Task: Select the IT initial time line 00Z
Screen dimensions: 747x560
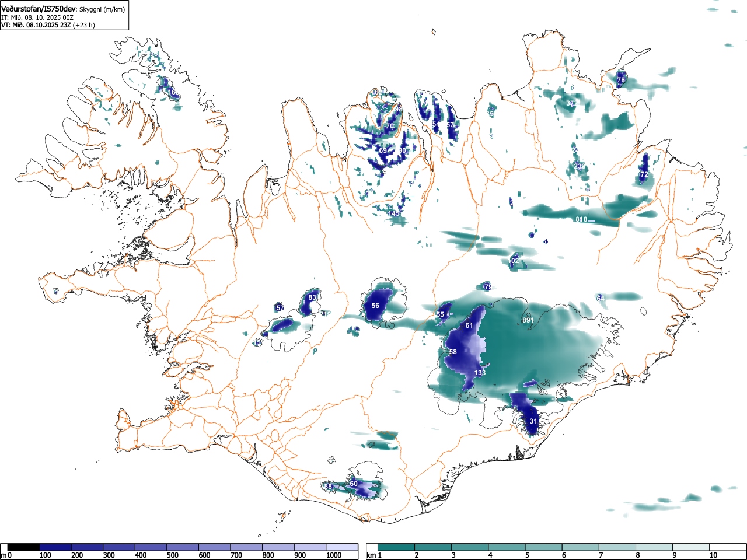Action: 37,17
